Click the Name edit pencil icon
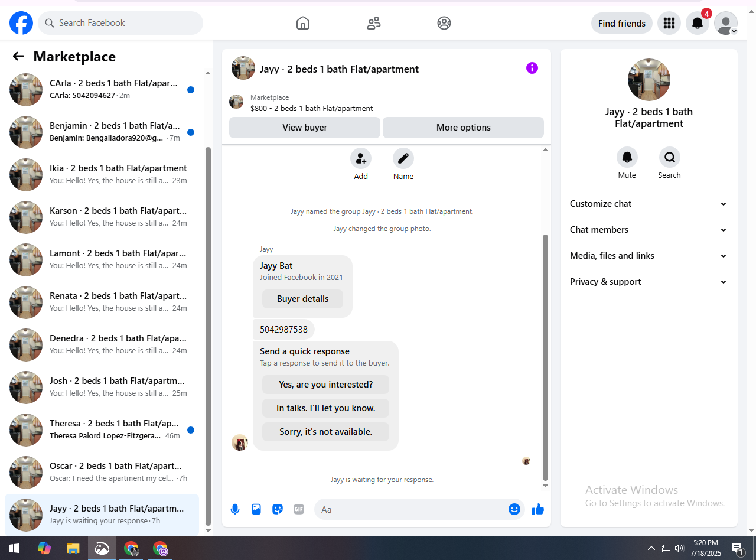This screenshot has height=560, width=756. click(x=403, y=158)
